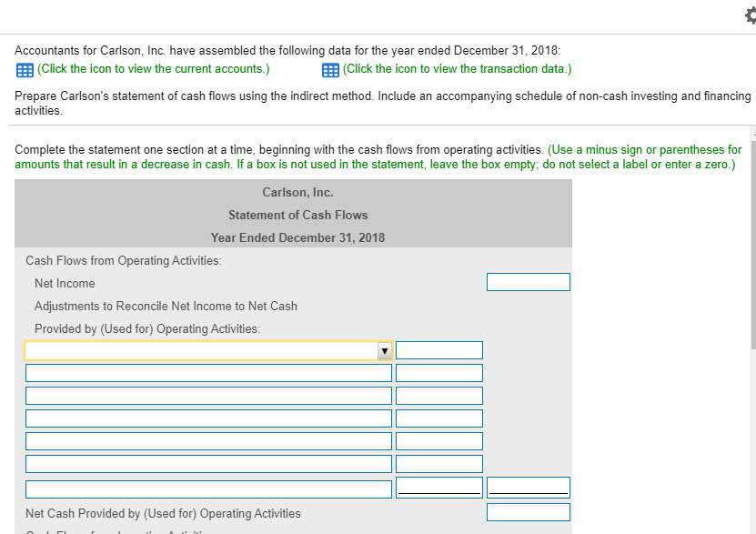Click the last adjustment row label box
The height and width of the screenshot is (534, 756).
pyautogui.click(x=208, y=486)
